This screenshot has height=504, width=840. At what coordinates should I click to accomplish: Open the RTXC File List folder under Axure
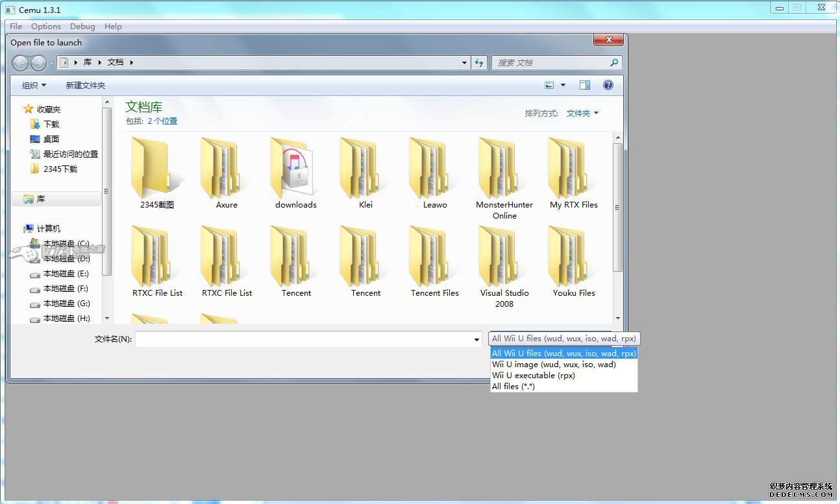tap(227, 261)
